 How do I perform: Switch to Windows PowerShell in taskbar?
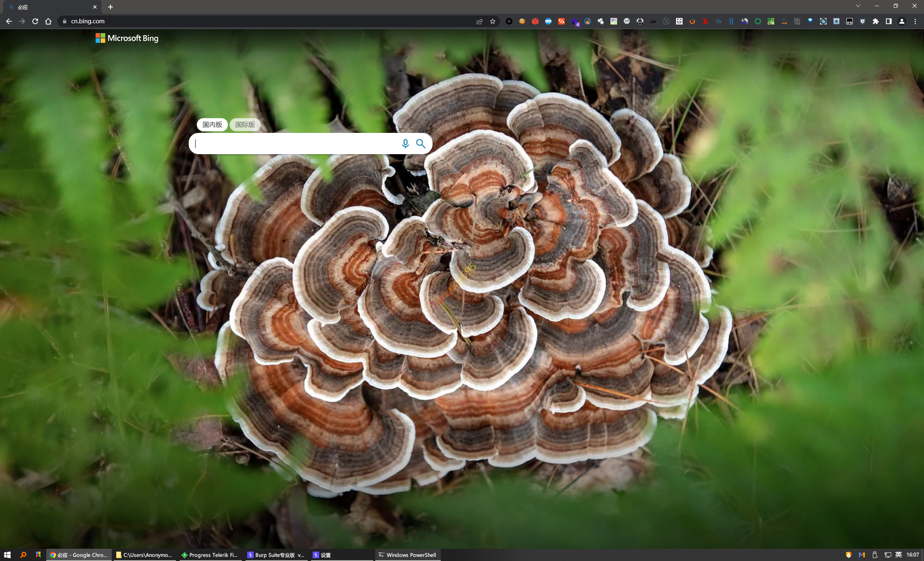pos(408,555)
